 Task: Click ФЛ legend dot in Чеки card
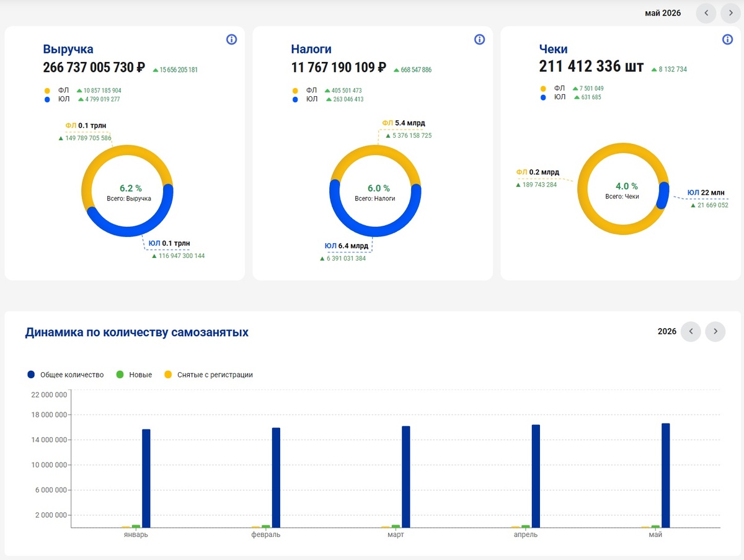pos(543,89)
